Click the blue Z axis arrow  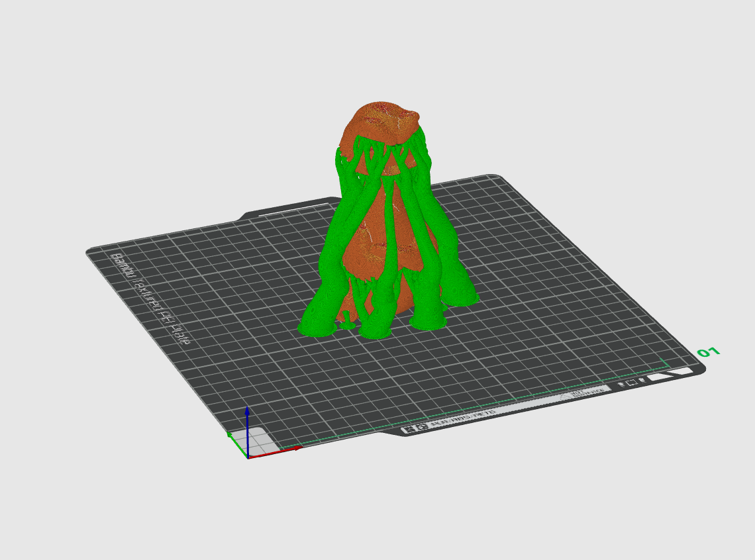(247, 431)
